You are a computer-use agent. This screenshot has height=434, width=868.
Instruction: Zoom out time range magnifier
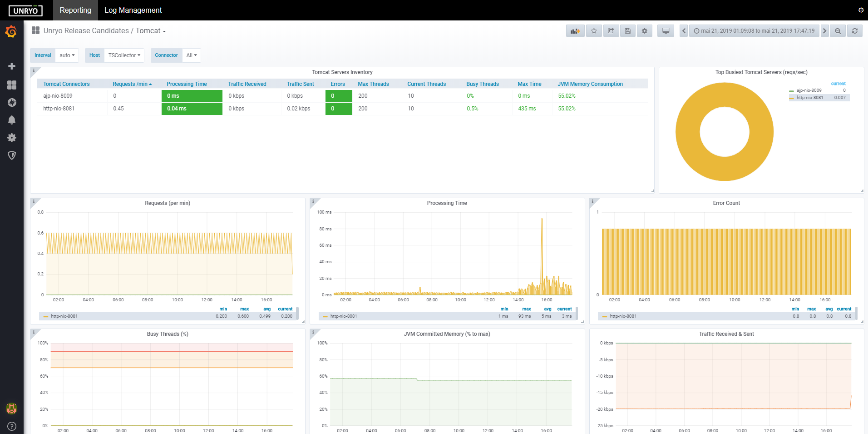tap(838, 31)
